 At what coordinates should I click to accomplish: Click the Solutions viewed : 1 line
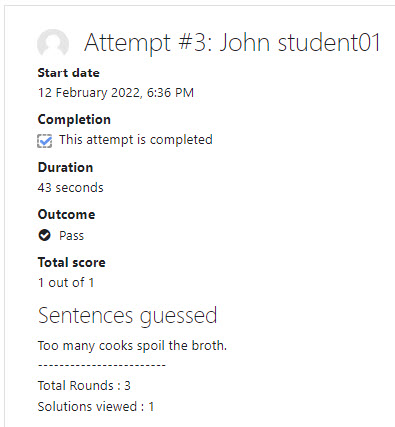96,407
